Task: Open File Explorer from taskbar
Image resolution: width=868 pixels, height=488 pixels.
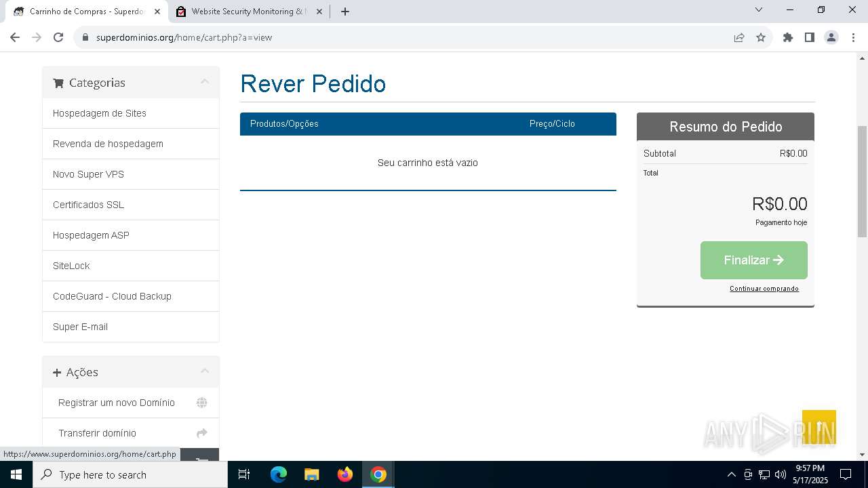Action: click(x=312, y=474)
